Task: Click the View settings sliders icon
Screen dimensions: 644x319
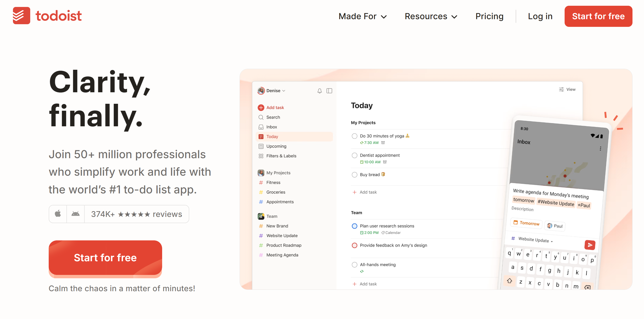Action: (561, 89)
